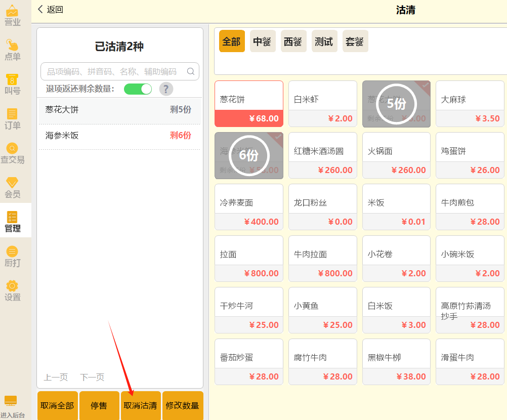507x420 pixels.
Task: Select the 高原竹荪清汤抄手 dish card
Action: pyautogui.click(x=470, y=310)
